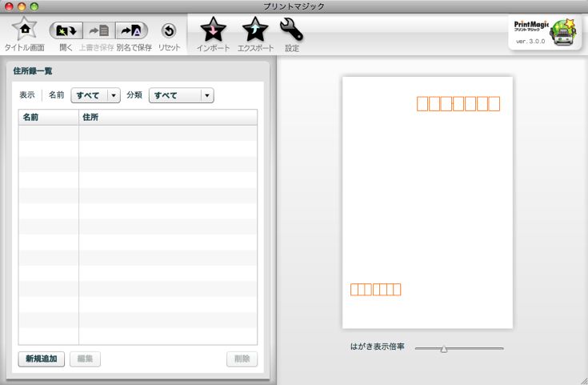Open 設定 wrench settings icon
The height and width of the screenshot is (385, 588).
(x=291, y=30)
